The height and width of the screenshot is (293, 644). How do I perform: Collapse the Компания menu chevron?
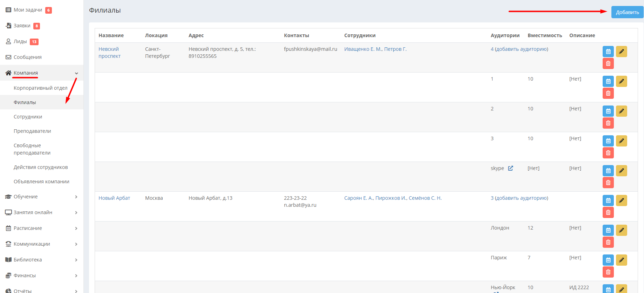76,73
